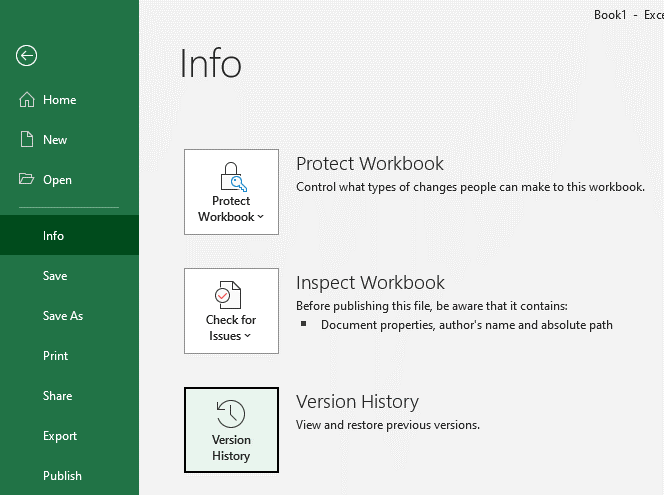Click the Open folder icon in sidebar

click(x=27, y=180)
